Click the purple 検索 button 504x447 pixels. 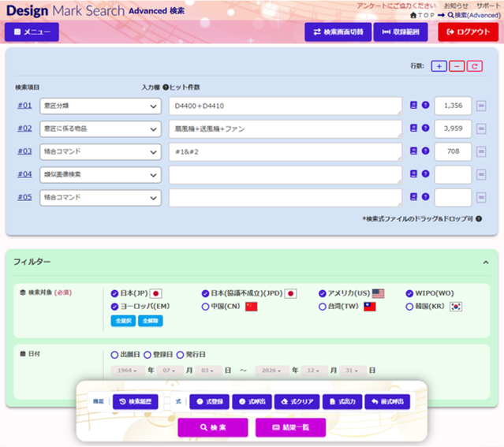(213, 427)
